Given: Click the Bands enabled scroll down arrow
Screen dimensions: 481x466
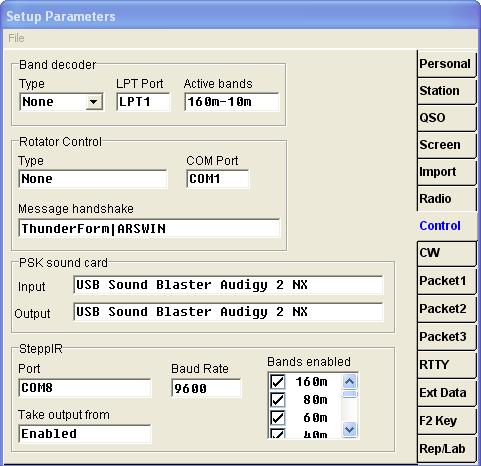Looking at the screenshot, I should click(x=349, y=429).
